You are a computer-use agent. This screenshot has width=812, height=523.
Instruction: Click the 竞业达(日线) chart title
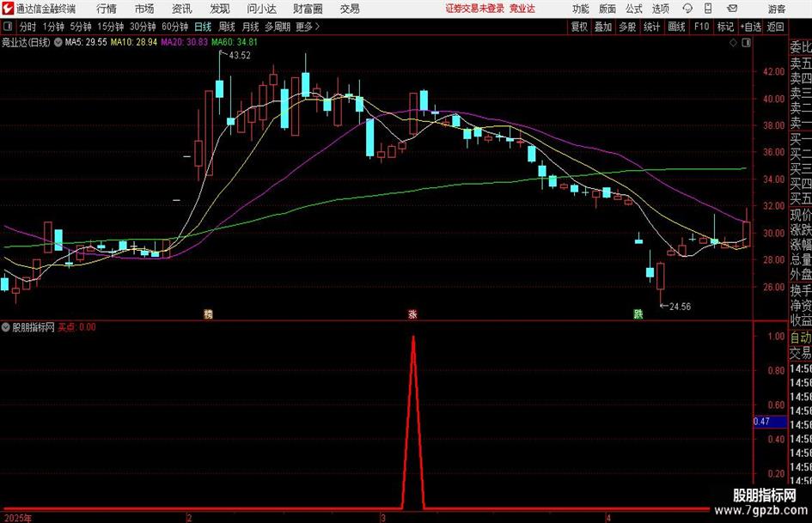pos(26,42)
